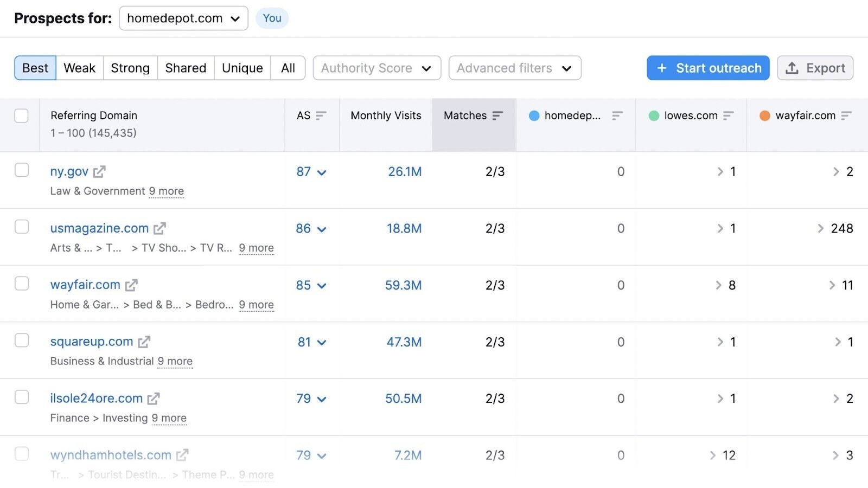Expand lowes.com backlinks for ny.gov
868x488 pixels.
coord(720,172)
